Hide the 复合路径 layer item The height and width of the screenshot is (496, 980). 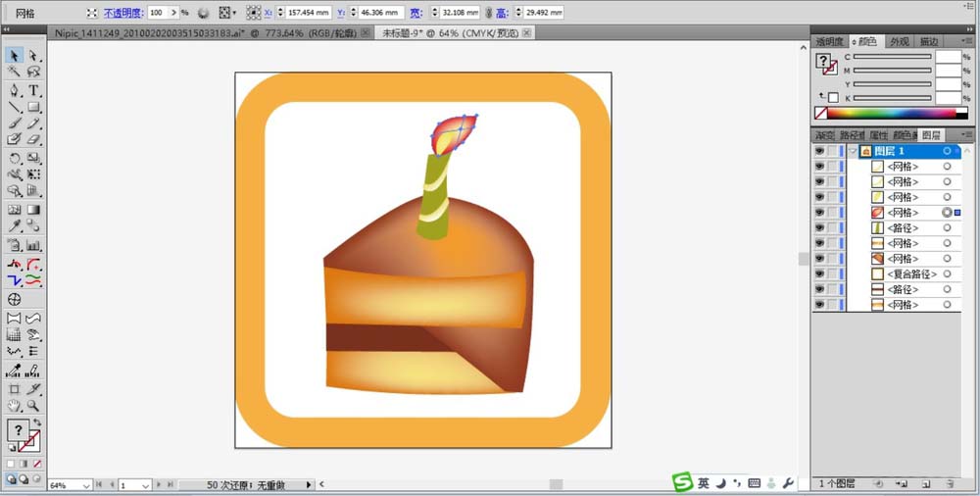click(x=819, y=274)
